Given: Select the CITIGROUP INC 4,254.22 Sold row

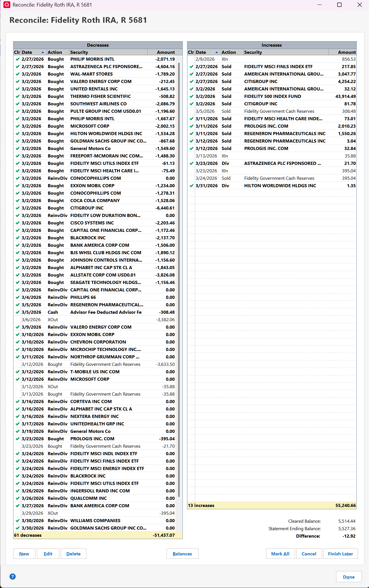Looking at the screenshot, I should (272, 81).
